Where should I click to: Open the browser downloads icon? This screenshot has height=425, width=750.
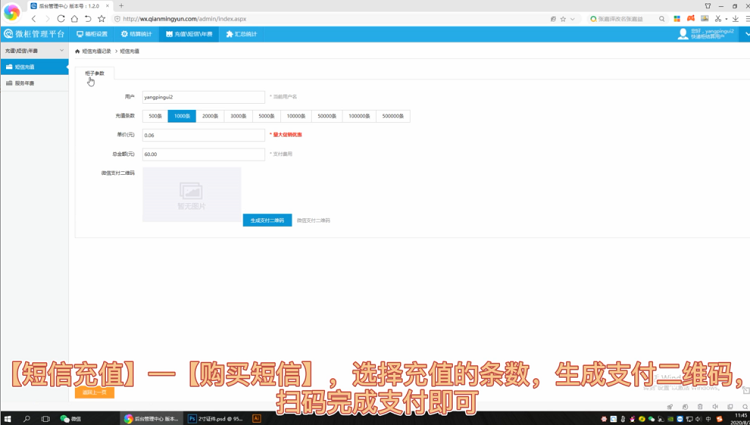[735, 19]
